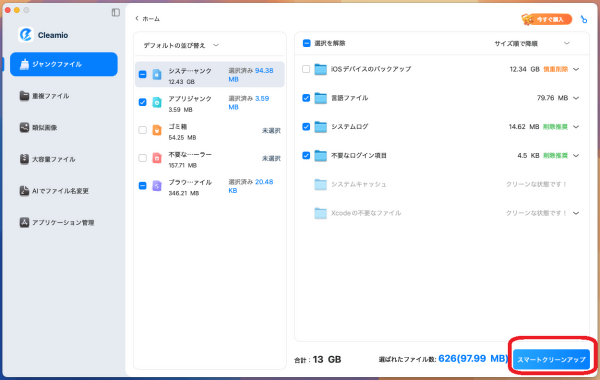Click the 626(97.99 MB) selected files count

pyautogui.click(x=473, y=359)
